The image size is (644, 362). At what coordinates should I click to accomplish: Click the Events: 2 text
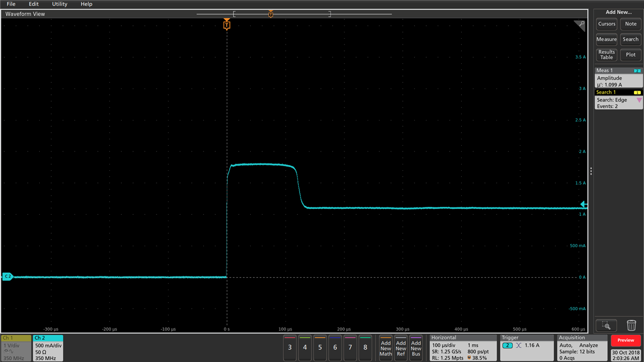click(607, 106)
